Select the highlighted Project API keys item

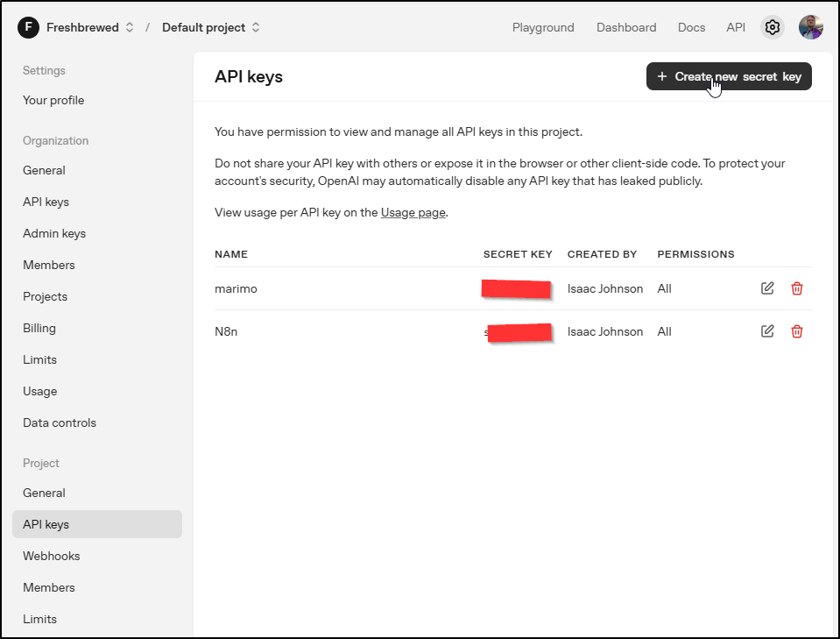point(97,524)
